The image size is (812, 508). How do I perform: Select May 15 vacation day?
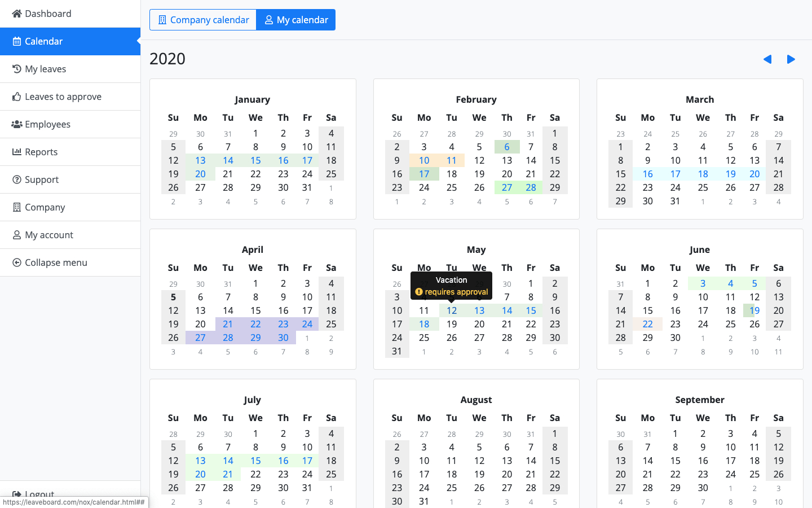(531, 310)
